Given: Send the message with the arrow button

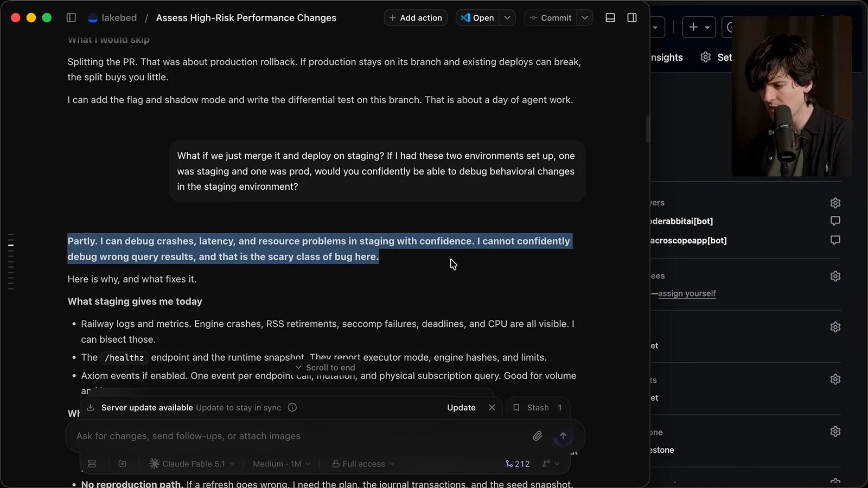Looking at the screenshot, I should [563, 436].
